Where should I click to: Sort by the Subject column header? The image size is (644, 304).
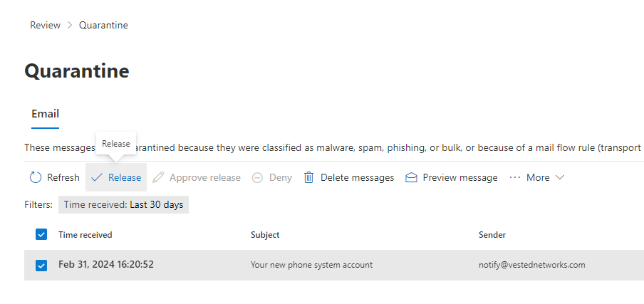coord(265,235)
